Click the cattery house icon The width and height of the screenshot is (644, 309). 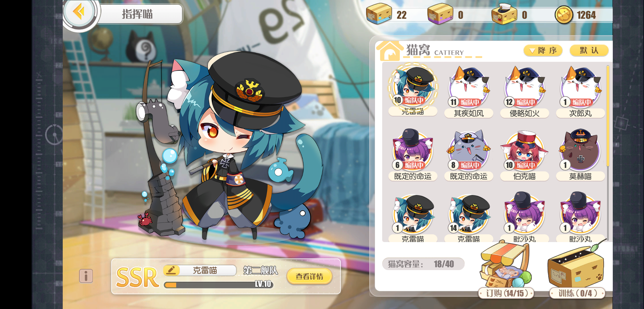pos(389,51)
